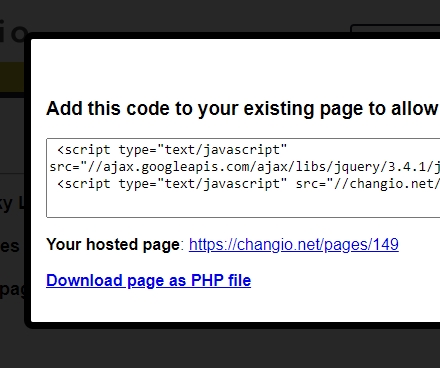Click the first script type="text/javascript" line

[x=172, y=150]
